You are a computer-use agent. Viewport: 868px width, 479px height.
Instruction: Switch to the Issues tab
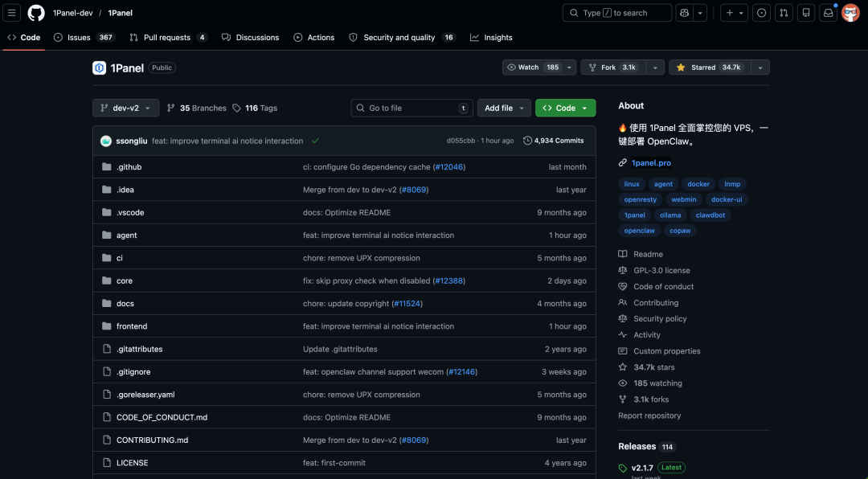[84, 38]
